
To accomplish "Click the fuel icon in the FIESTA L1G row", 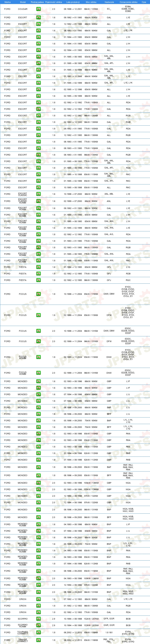I will [x=38, y=267].
